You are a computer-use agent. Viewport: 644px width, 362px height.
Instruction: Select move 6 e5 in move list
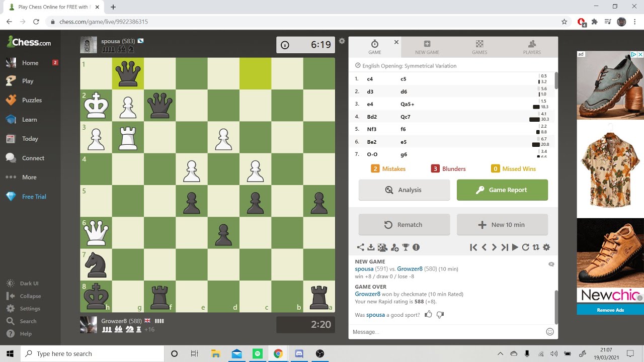pyautogui.click(x=403, y=142)
